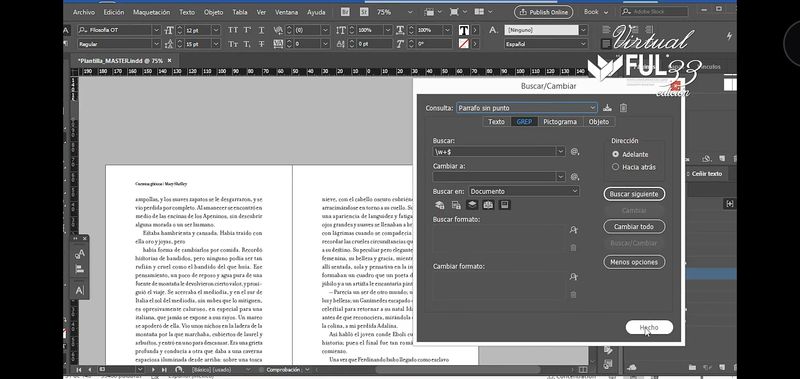Open the Edición menu
The height and width of the screenshot is (379, 800).
(x=114, y=12)
